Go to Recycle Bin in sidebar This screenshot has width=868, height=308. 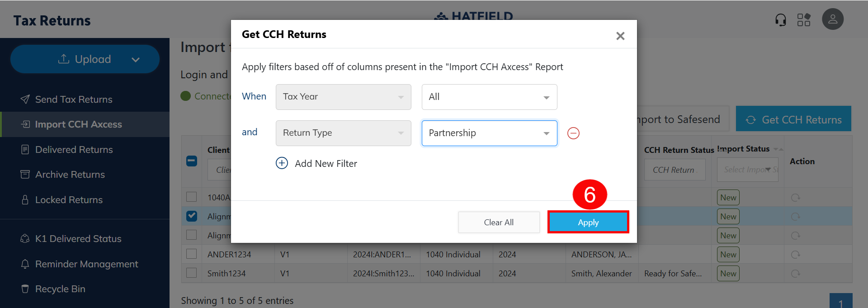(x=60, y=289)
